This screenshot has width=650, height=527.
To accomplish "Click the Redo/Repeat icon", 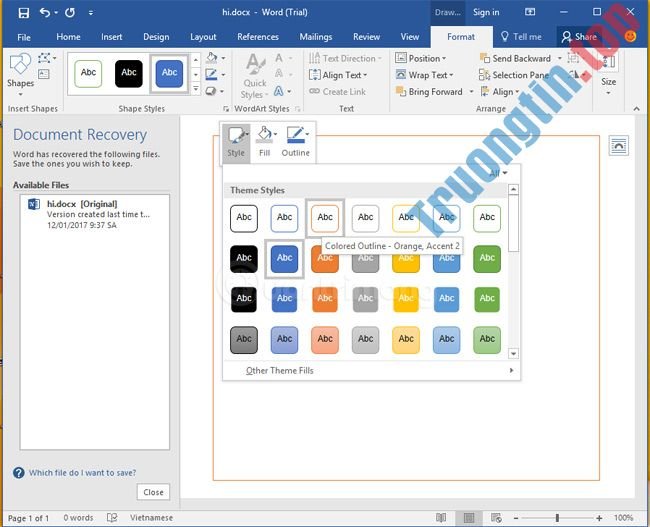I will [x=70, y=12].
